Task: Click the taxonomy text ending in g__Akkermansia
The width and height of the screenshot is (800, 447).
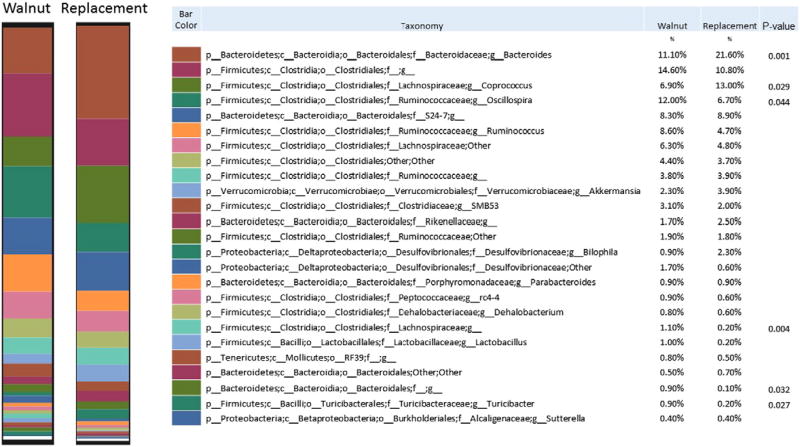Action: coord(423,191)
